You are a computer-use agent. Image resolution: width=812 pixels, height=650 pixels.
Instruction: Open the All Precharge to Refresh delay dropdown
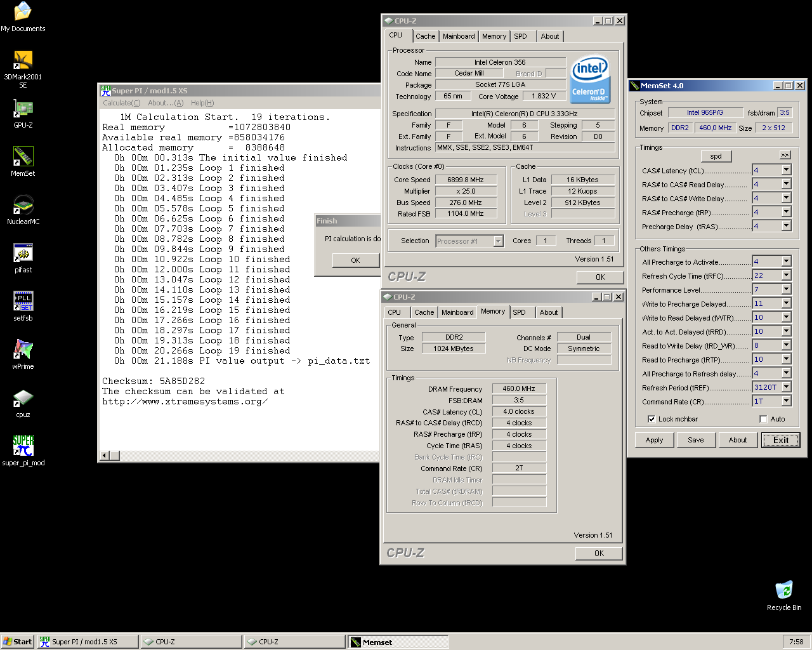click(787, 373)
